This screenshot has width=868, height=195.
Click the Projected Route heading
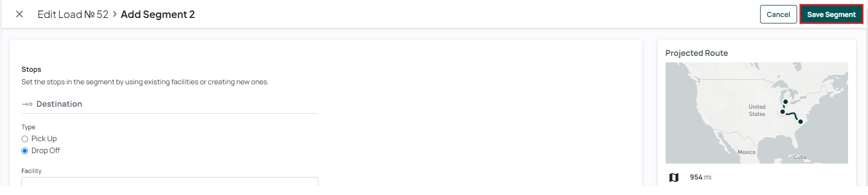(697, 53)
